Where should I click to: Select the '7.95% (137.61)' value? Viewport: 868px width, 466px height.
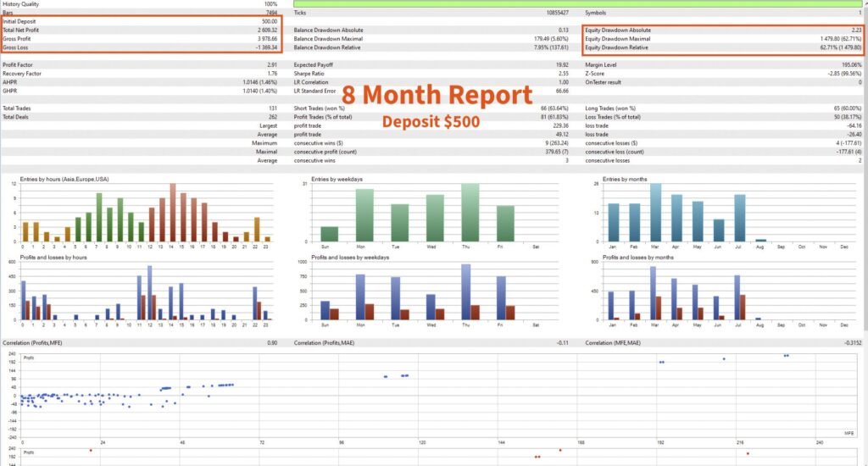point(551,47)
